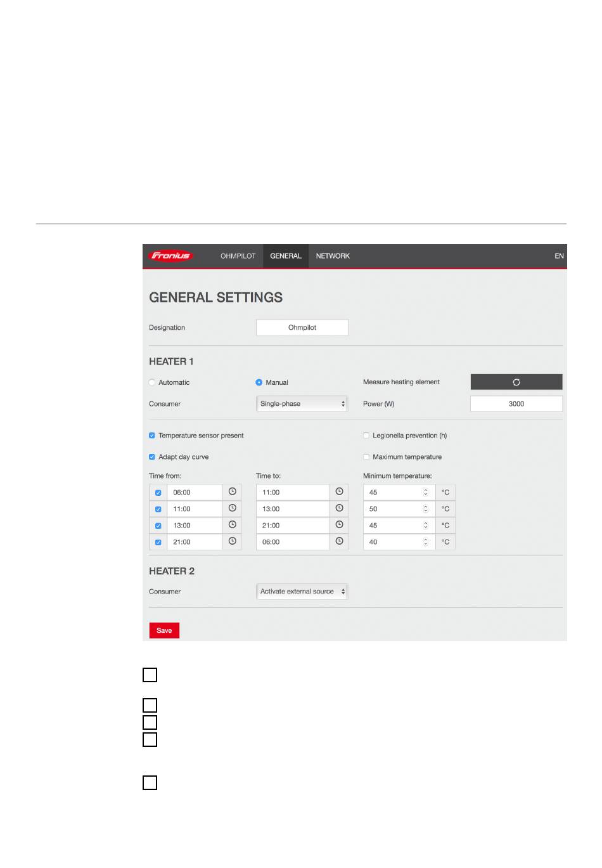Open the OHMPILOT tab

point(238,256)
